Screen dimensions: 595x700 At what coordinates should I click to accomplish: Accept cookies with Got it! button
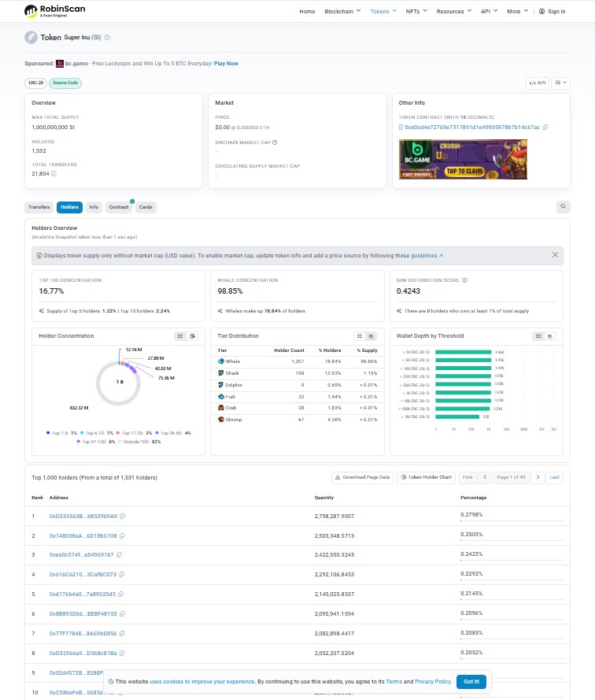click(x=471, y=681)
